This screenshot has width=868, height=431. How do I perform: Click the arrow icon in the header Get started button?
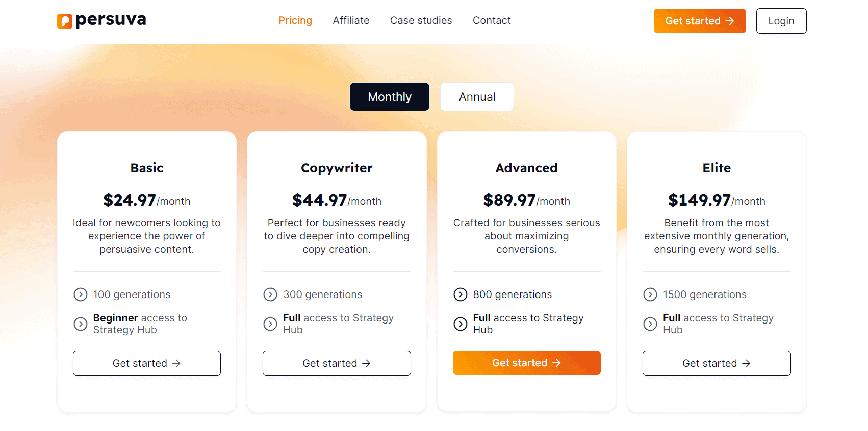(x=730, y=21)
